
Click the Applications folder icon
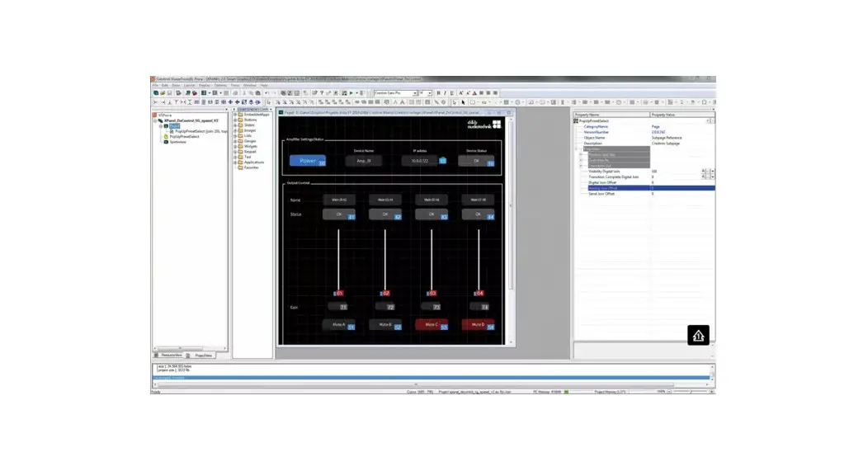(x=240, y=162)
